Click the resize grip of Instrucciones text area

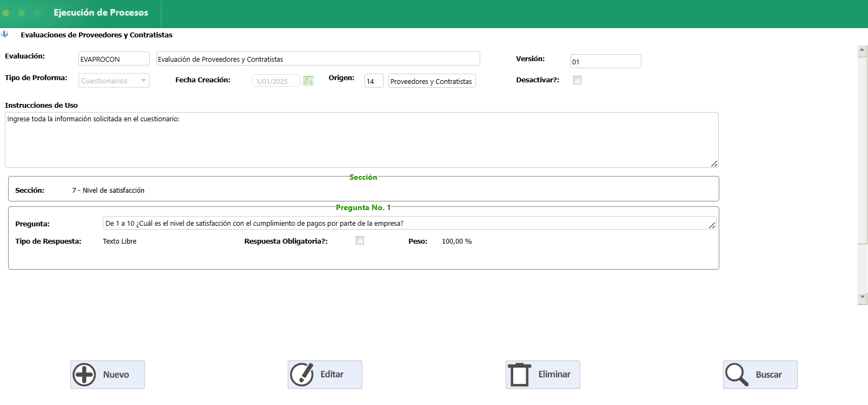714,164
